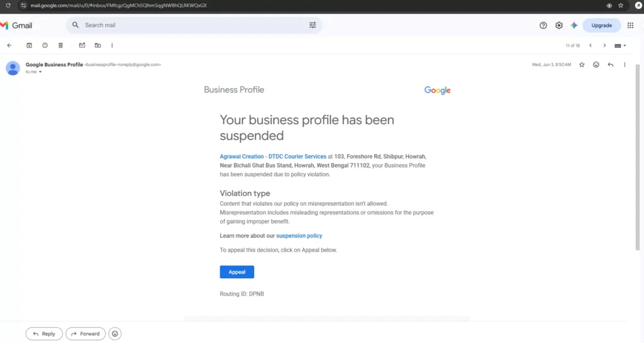Click the Upgrade button
Screen dimensions: 644x343
tap(602, 25)
